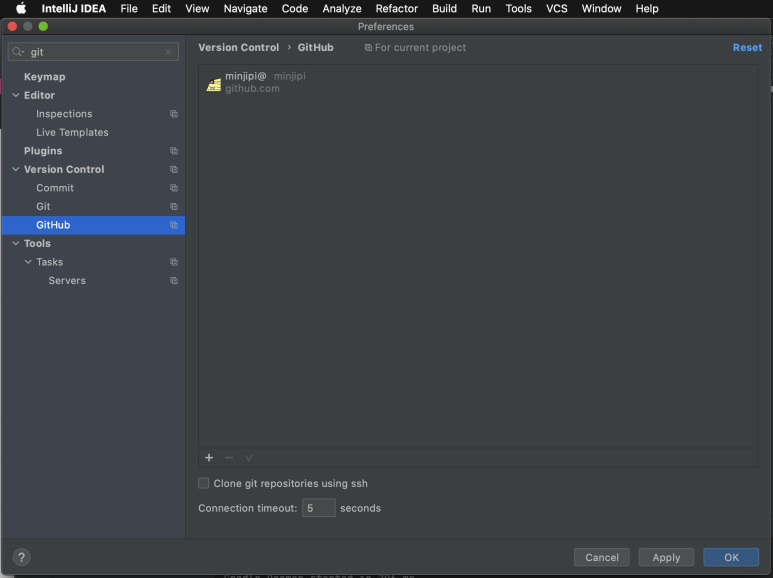Click project-level icon beside Tasks

(174, 262)
